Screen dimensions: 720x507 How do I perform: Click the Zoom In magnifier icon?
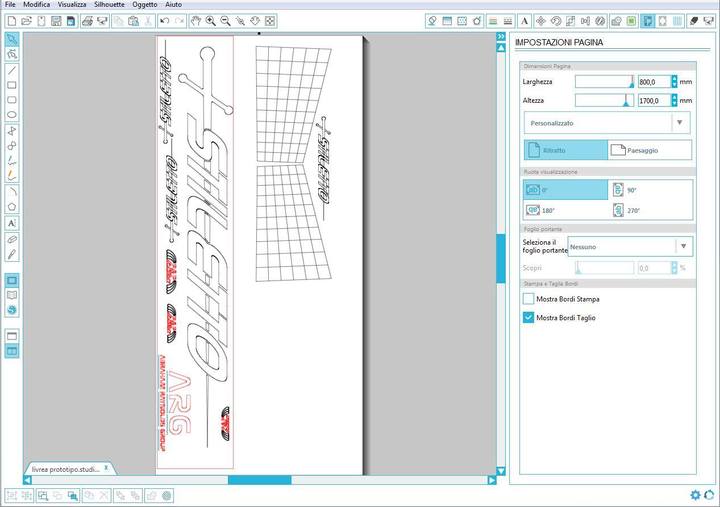[x=211, y=21]
